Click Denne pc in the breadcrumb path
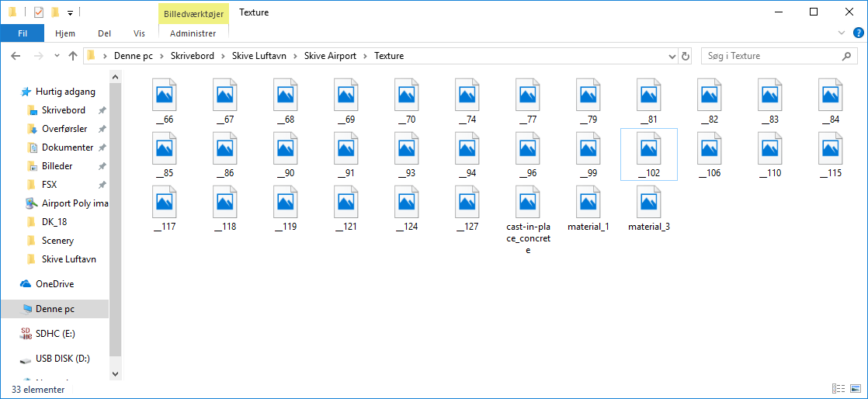The height and width of the screenshot is (399, 868). tap(133, 56)
